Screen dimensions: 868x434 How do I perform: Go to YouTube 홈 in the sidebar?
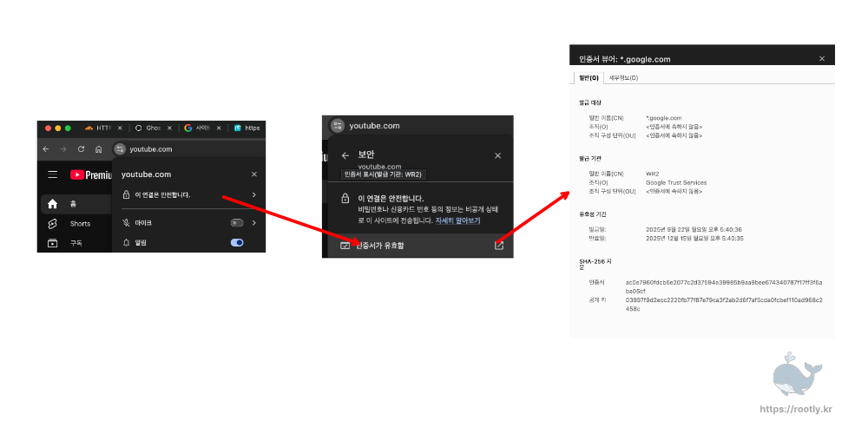[76, 204]
